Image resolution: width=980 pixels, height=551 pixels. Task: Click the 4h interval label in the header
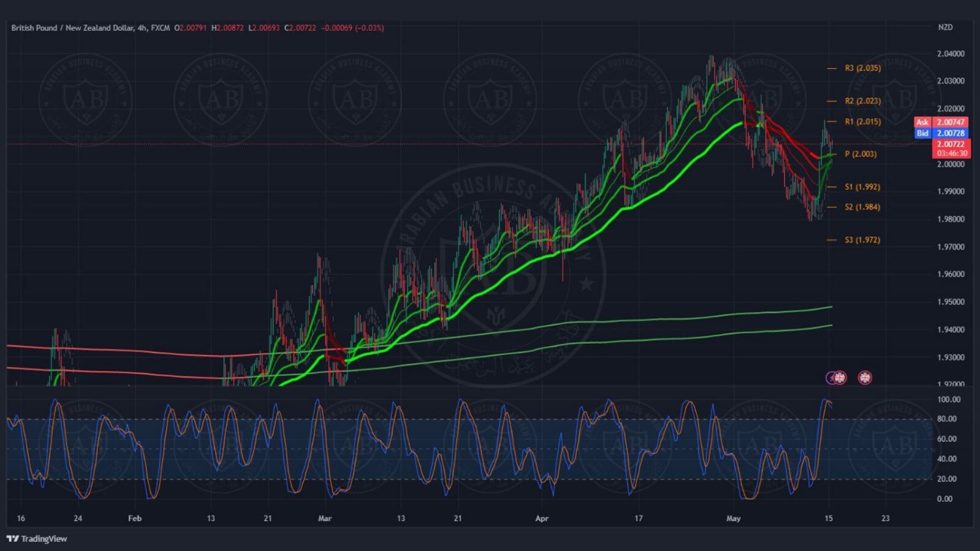(142, 28)
